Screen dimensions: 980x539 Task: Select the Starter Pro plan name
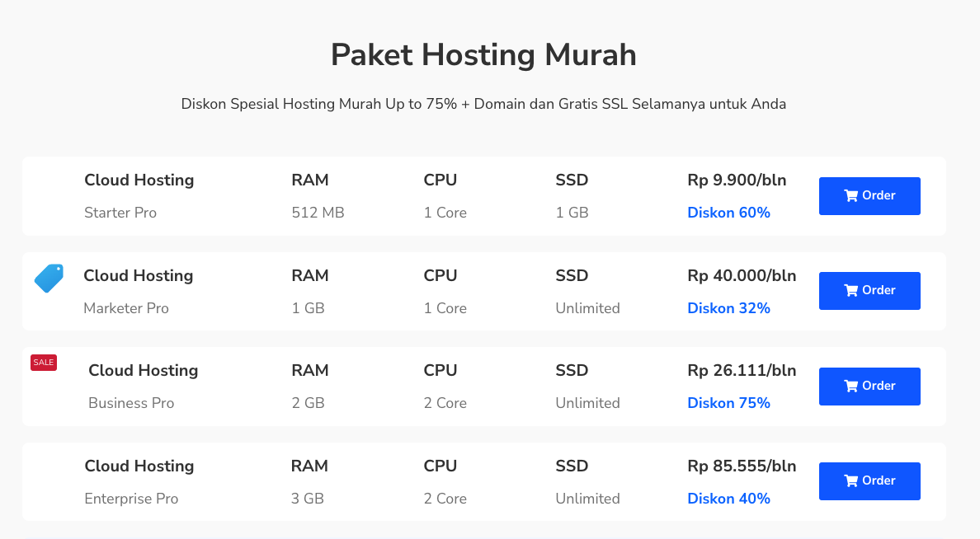[x=120, y=213]
